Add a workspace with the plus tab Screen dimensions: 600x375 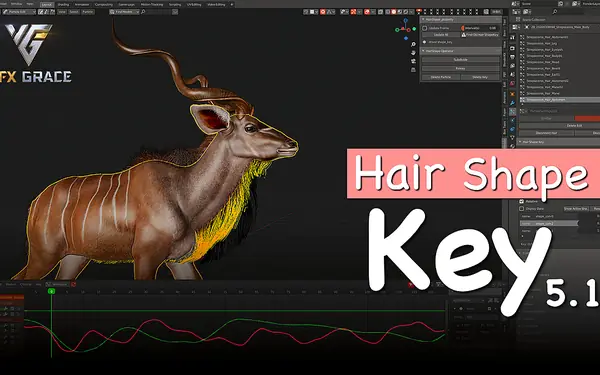pyautogui.click(x=232, y=5)
